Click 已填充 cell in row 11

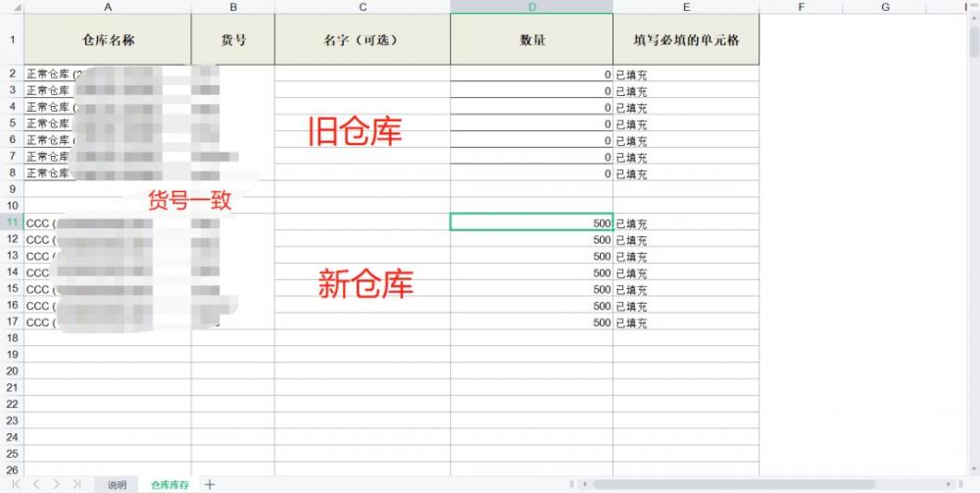[686, 222]
